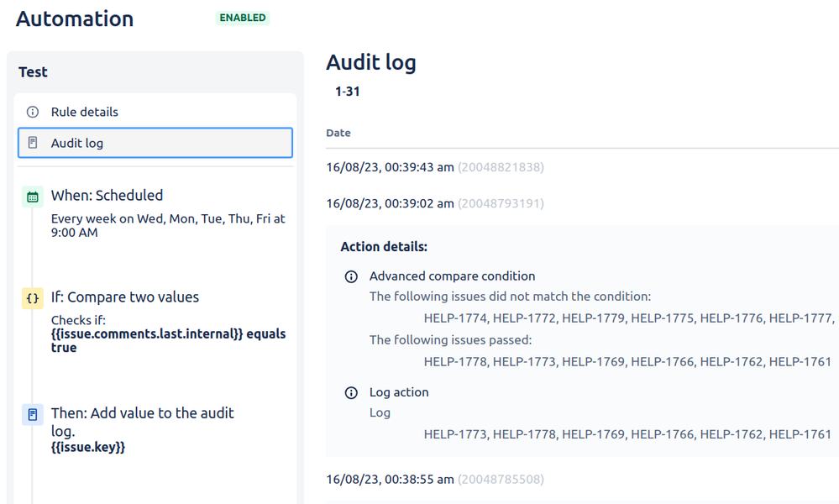Click the ENABLED status badge
This screenshot has height=504, width=839.
click(242, 18)
